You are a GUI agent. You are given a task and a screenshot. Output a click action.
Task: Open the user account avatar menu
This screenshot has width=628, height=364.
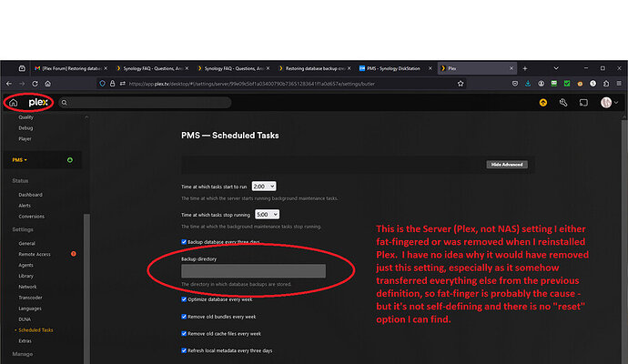pos(609,103)
